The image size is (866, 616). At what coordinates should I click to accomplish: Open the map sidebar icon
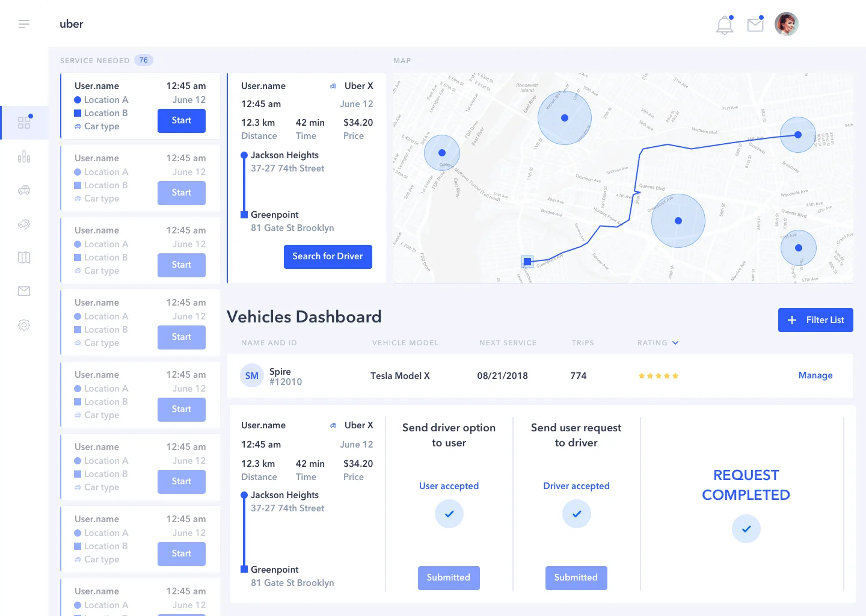pyautogui.click(x=24, y=257)
